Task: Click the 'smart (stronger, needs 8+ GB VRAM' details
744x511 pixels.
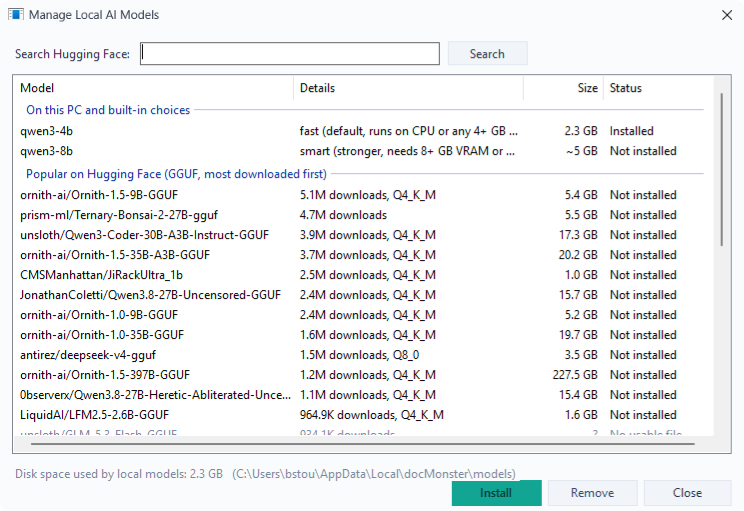Action: tap(407, 151)
